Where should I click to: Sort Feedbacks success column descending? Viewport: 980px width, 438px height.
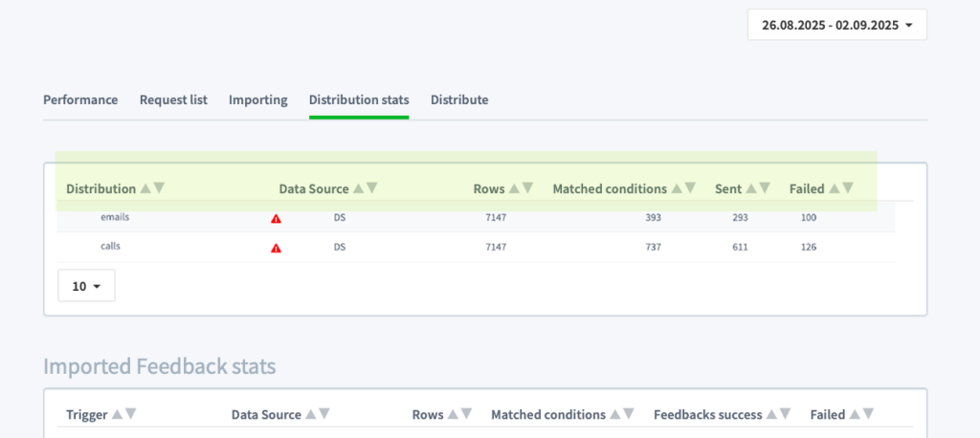pyautogui.click(x=786, y=414)
